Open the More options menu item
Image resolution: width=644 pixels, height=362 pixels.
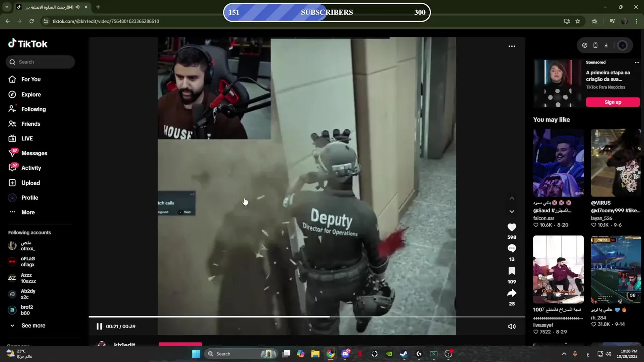point(21,212)
